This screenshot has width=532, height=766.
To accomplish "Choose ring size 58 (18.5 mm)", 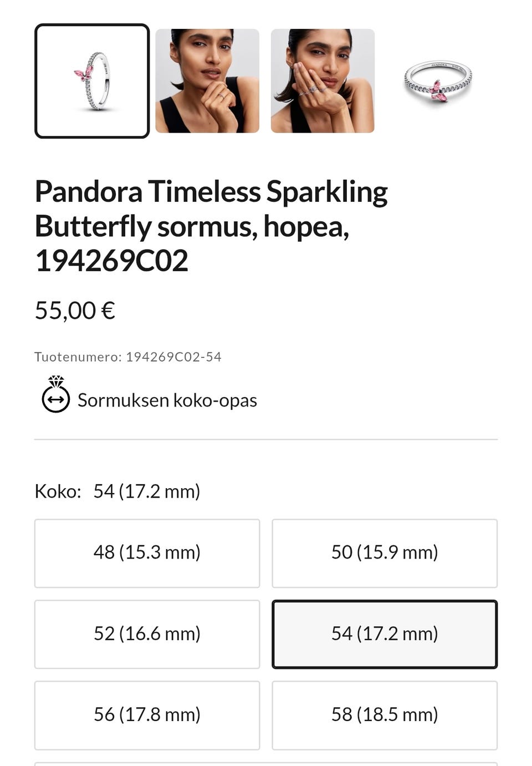I will 385,715.
